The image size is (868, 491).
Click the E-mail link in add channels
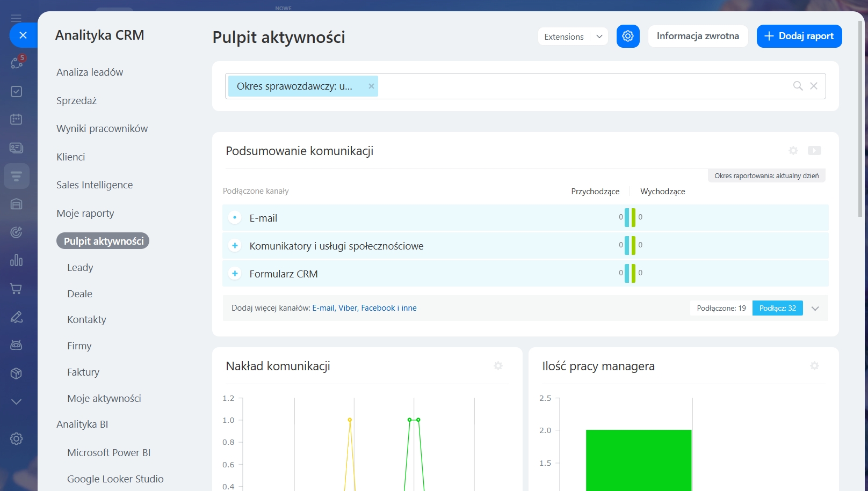(323, 308)
